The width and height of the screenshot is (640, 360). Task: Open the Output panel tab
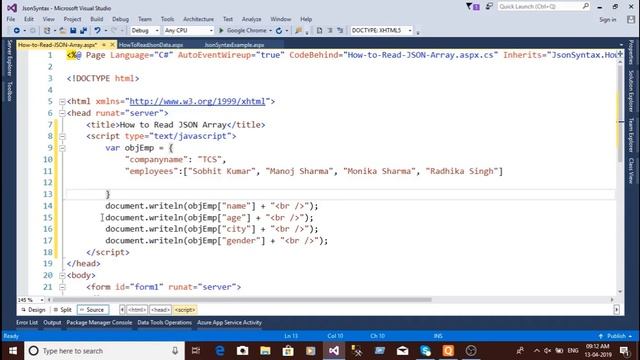click(x=52, y=322)
